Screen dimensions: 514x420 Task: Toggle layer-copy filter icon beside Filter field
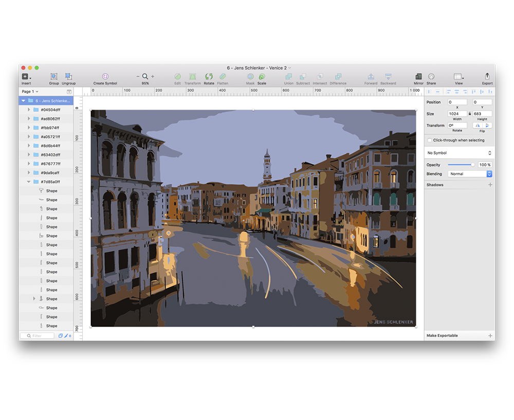(x=60, y=336)
